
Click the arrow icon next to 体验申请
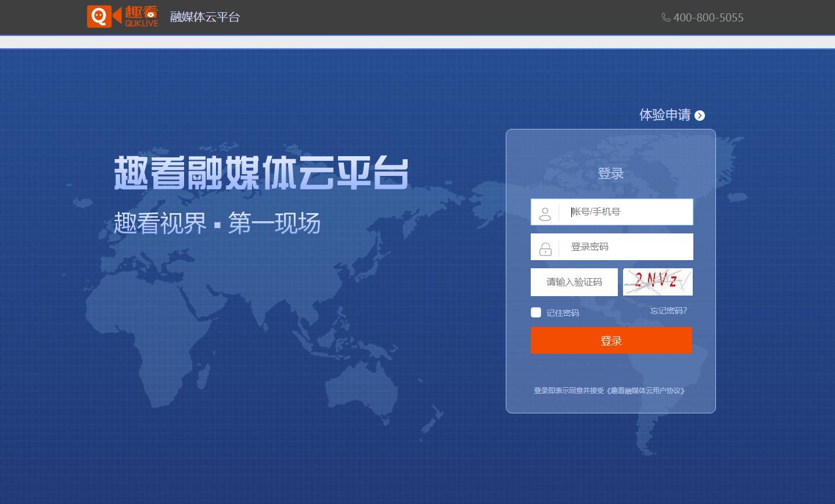click(700, 116)
